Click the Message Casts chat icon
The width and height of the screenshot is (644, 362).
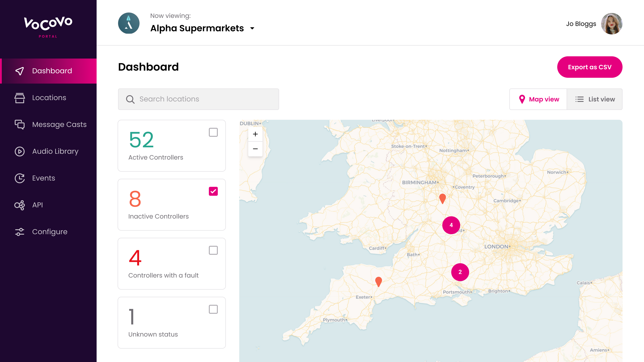pyautogui.click(x=19, y=124)
